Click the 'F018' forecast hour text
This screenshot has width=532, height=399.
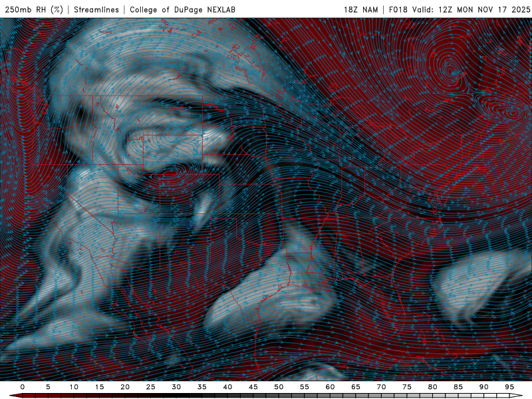[x=398, y=9]
